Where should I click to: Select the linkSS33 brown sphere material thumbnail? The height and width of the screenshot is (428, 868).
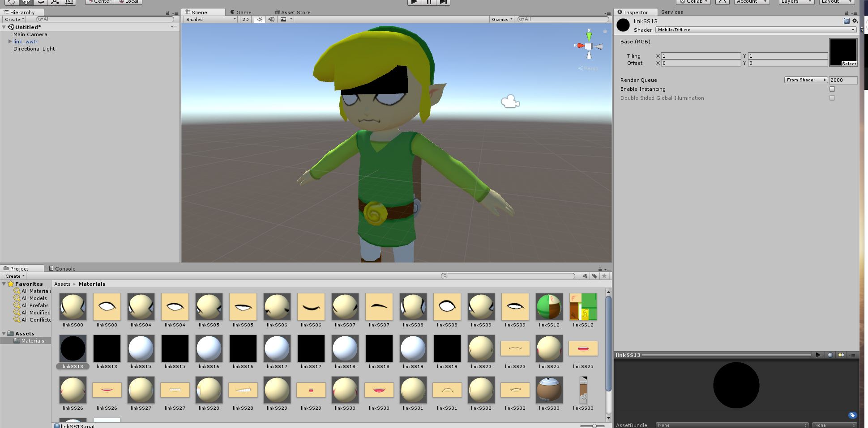(549, 390)
